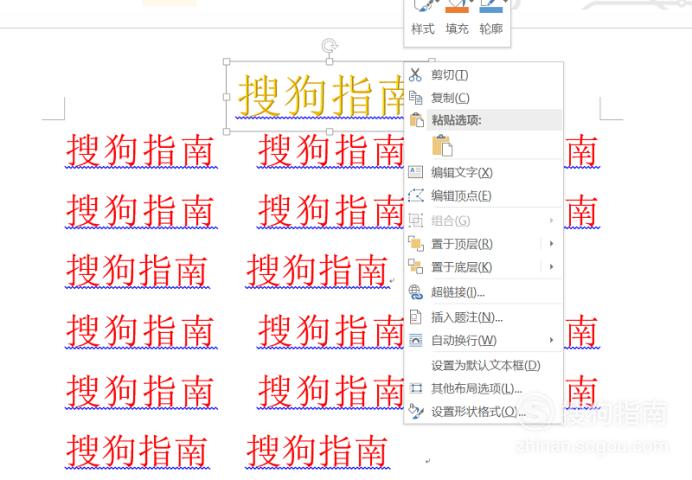Expand the 置于顶层 submenu arrow

551,244
